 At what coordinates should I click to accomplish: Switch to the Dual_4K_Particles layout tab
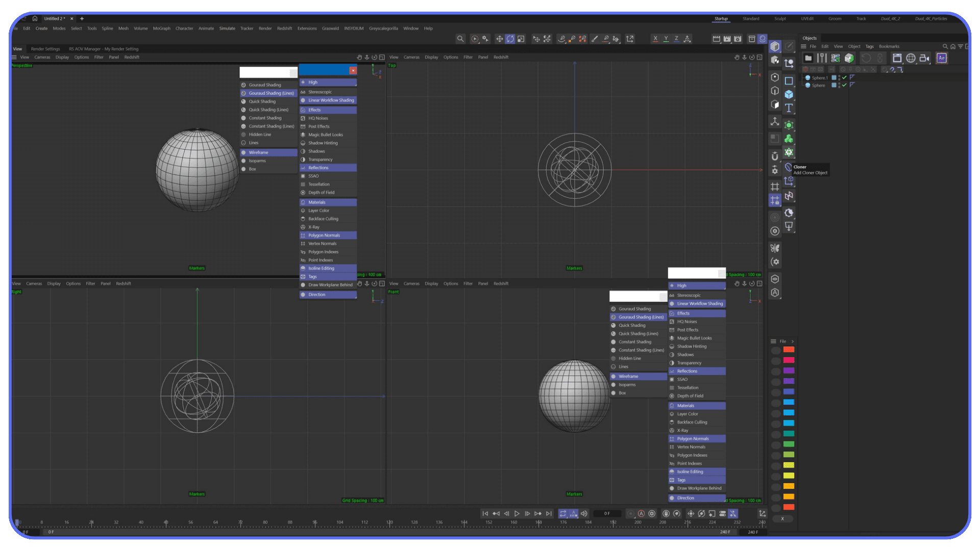pos(932,18)
